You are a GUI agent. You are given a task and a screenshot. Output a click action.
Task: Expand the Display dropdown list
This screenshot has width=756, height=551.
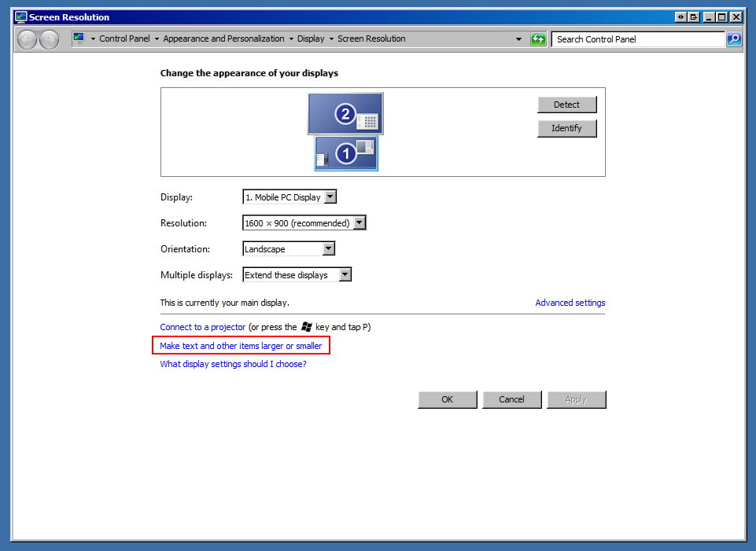[x=330, y=197]
